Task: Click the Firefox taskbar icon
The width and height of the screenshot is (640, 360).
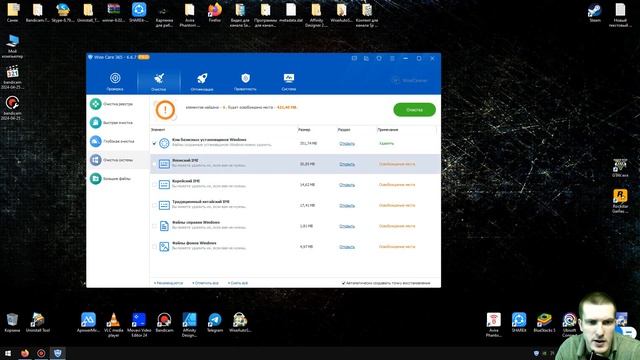Action: coord(24,353)
